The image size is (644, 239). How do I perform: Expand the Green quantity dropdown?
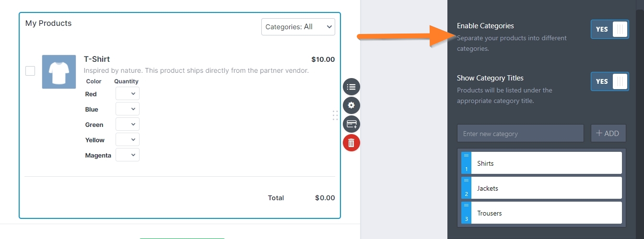click(x=128, y=124)
